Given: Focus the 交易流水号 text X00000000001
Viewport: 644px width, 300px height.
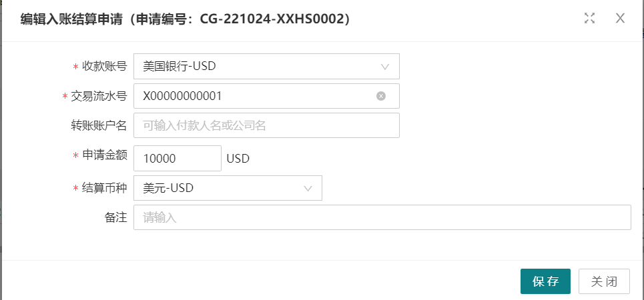Looking at the screenshot, I should pyautogui.click(x=182, y=96).
